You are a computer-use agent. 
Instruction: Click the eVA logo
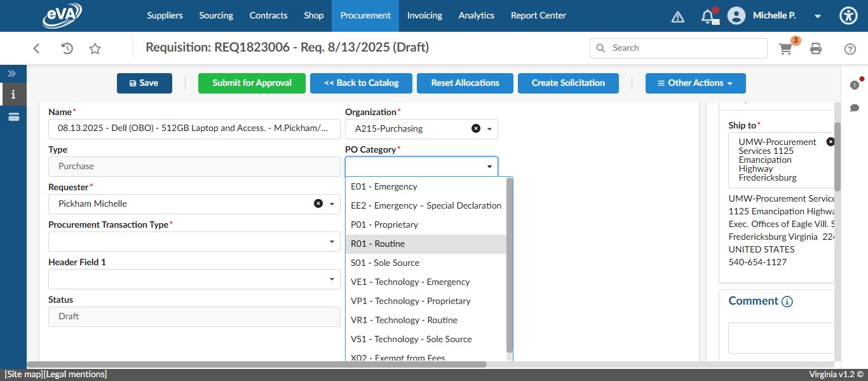click(x=62, y=15)
